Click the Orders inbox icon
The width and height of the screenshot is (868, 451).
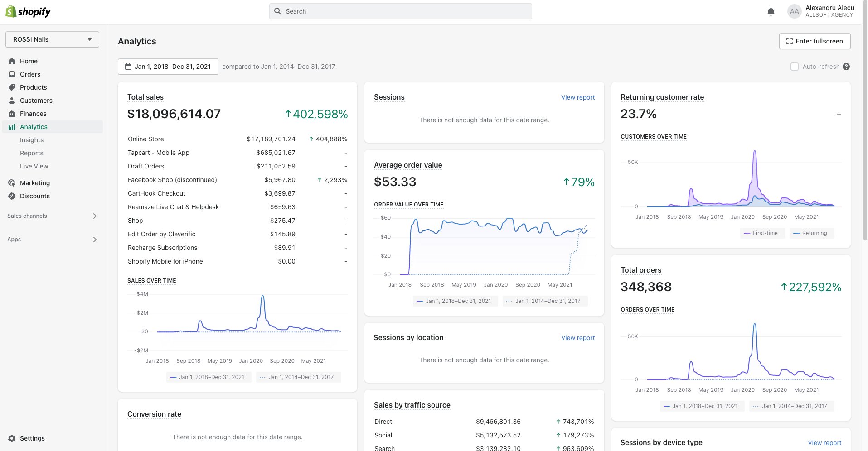pos(12,74)
